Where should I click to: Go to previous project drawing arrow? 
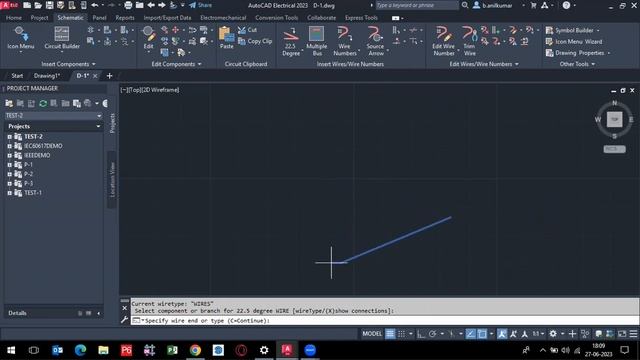(151, 5)
